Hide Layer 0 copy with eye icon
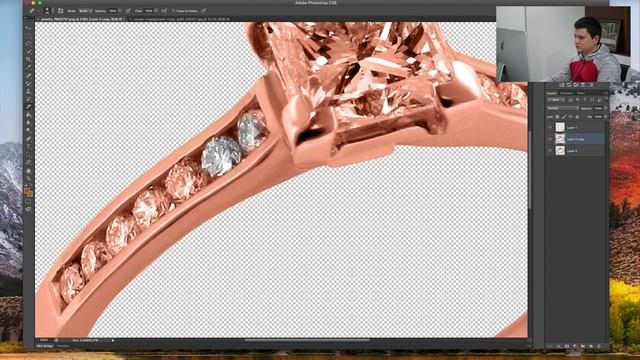The image size is (640, 360). pyautogui.click(x=550, y=139)
